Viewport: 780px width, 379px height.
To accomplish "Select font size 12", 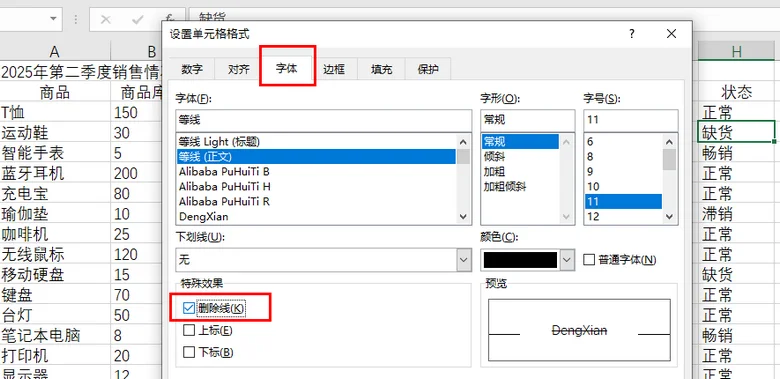I will coord(623,216).
